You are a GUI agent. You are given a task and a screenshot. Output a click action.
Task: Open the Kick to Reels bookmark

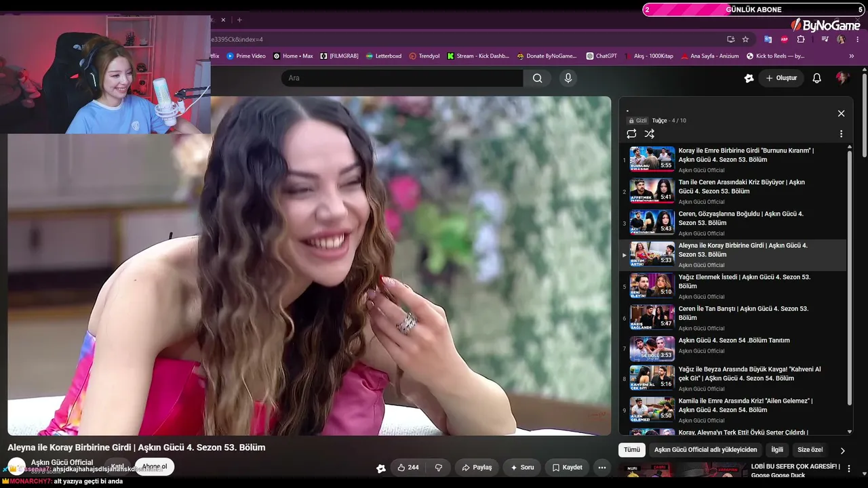pos(775,56)
